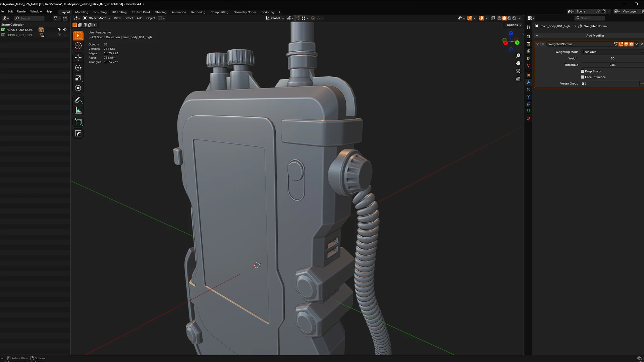Toggle modifier on-cage vertex display
The image size is (644, 362).
tap(615, 44)
